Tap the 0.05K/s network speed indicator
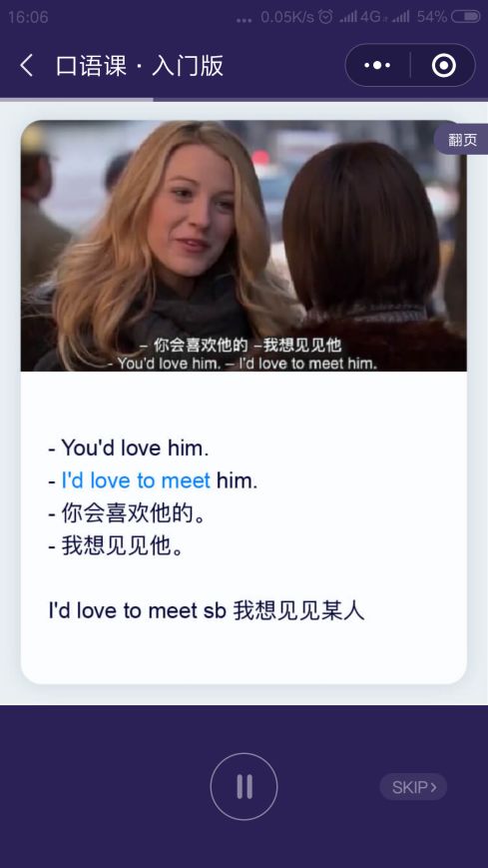488x868 pixels. [x=287, y=17]
